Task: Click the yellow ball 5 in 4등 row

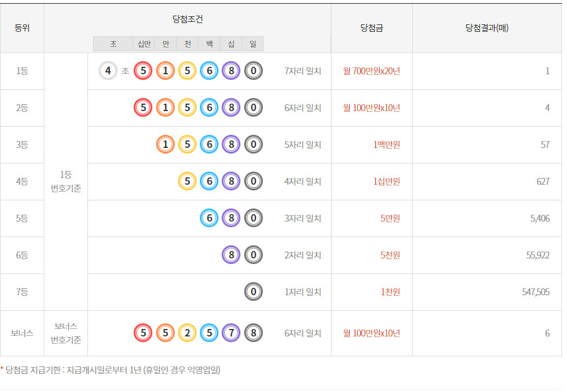Action: pyautogui.click(x=187, y=182)
